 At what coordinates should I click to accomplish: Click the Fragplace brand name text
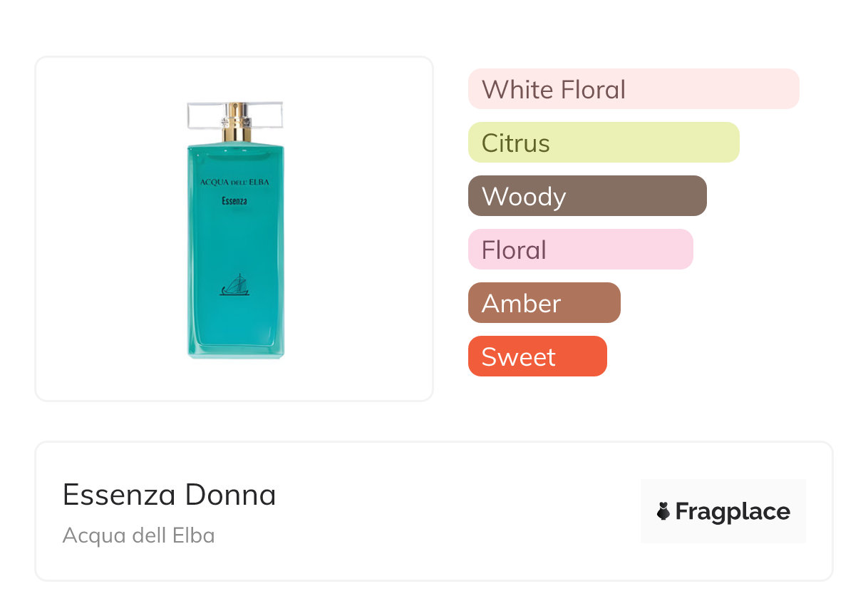pos(733,511)
